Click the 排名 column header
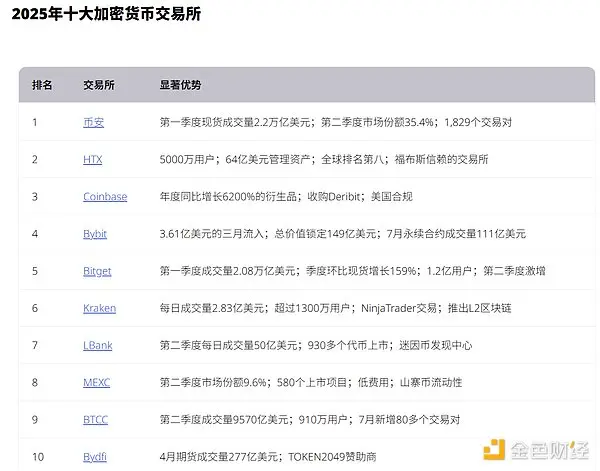 (x=42, y=85)
